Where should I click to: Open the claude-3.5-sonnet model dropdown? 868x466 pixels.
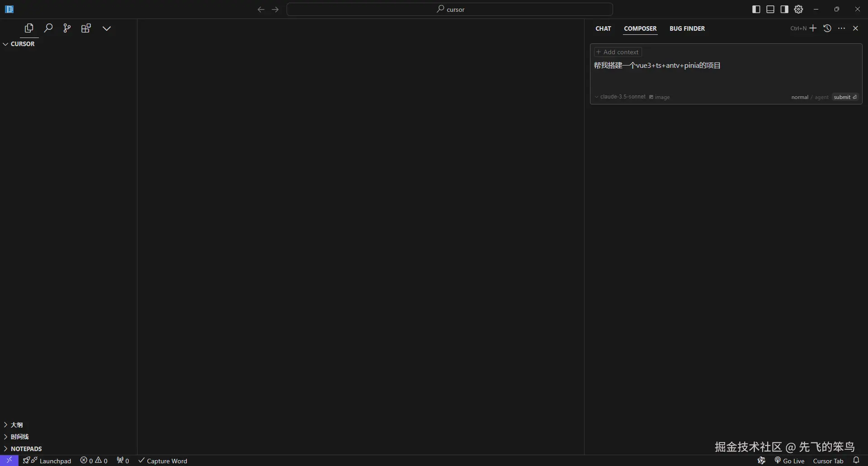620,97
